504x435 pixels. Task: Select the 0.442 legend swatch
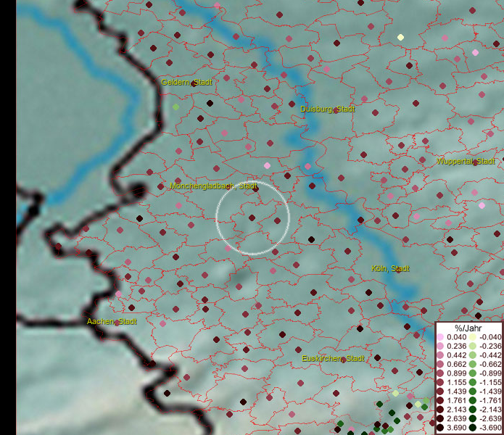(440, 355)
